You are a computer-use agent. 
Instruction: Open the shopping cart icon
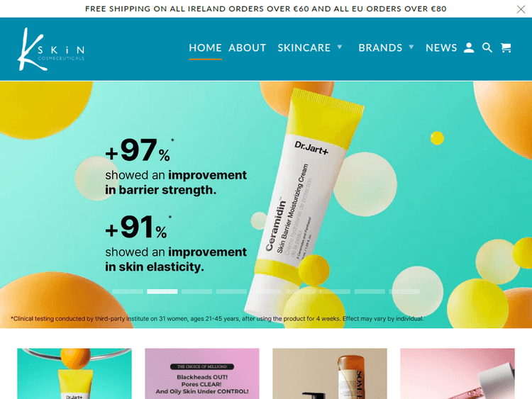(x=506, y=47)
